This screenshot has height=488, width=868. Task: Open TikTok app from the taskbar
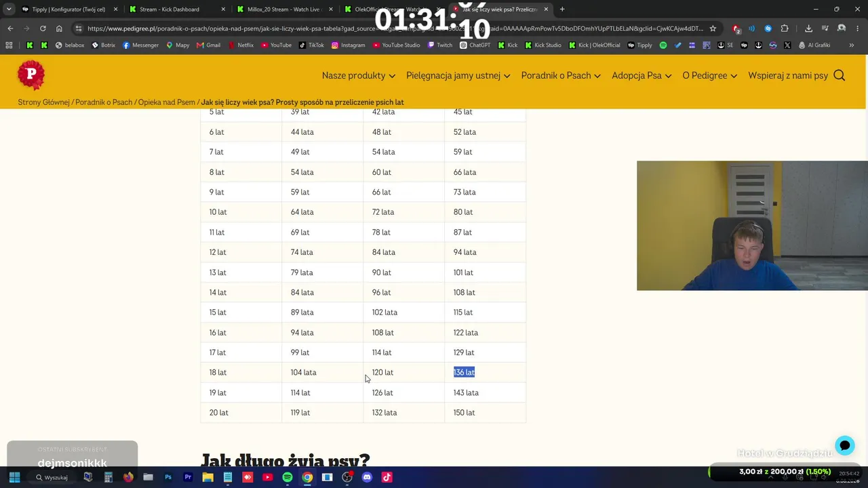(x=387, y=477)
